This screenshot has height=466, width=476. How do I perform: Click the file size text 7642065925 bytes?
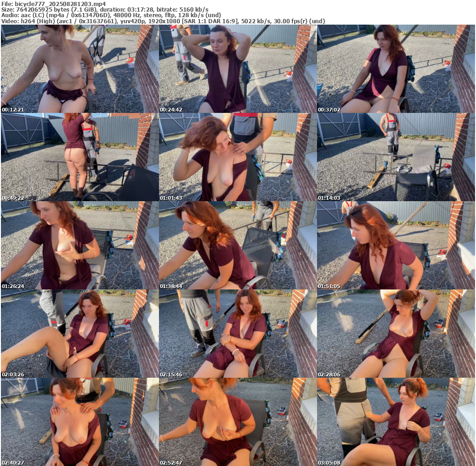[x=40, y=9]
